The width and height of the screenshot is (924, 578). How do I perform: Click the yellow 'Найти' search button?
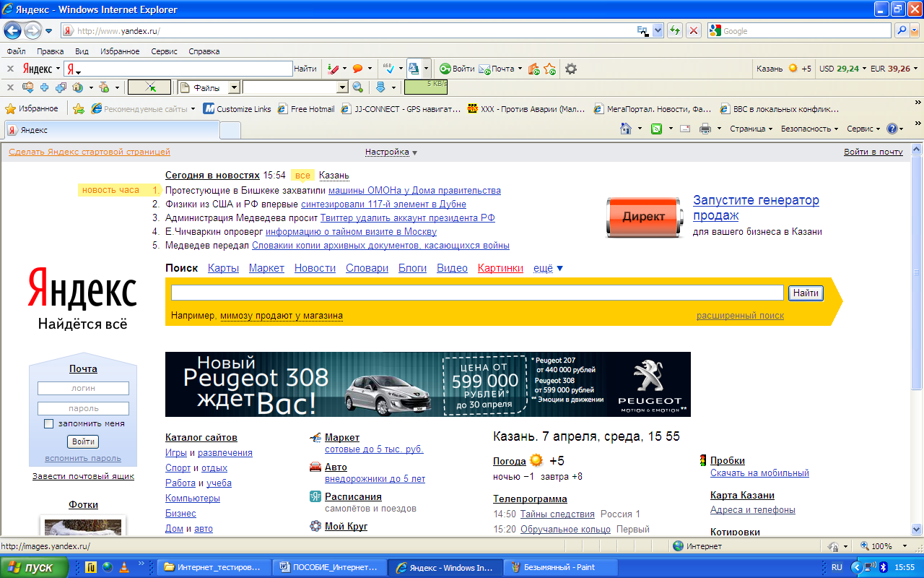[806, 293]
